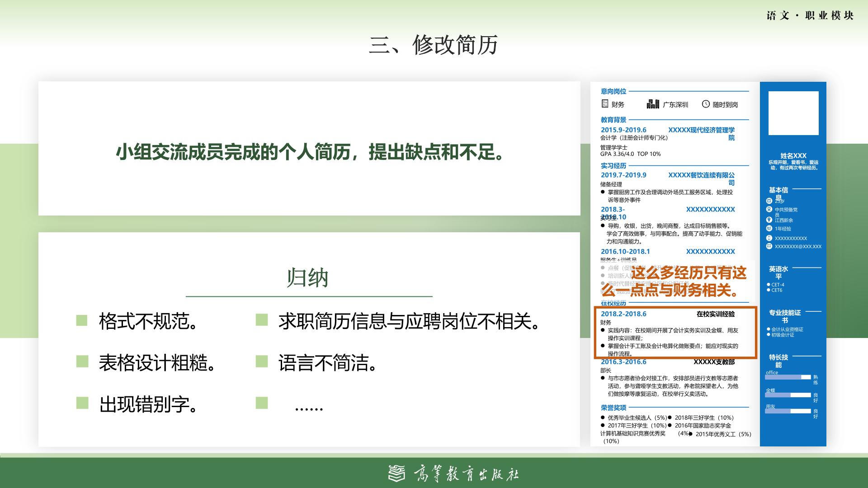This screenshot has width=868, height=488.
Task: Click 2015年优秀义工（5%）award
Action: pyautogui.click(x=723, y=434)
